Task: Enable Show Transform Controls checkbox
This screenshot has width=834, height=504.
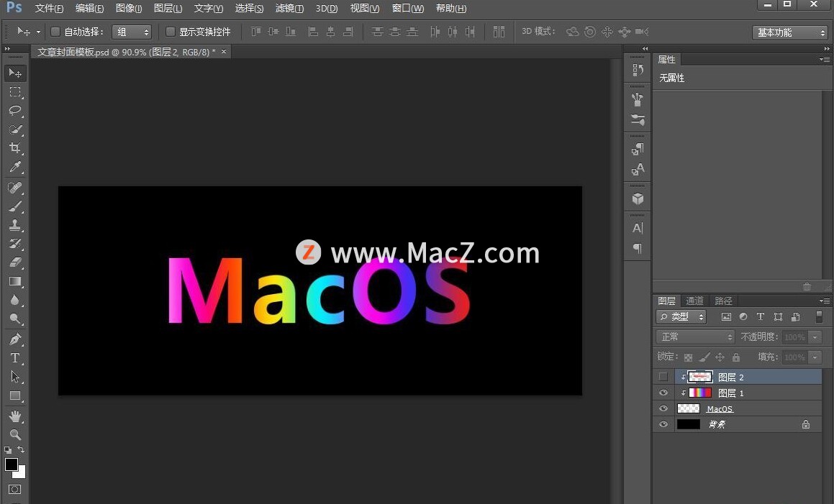Action: tap(171, 32)
